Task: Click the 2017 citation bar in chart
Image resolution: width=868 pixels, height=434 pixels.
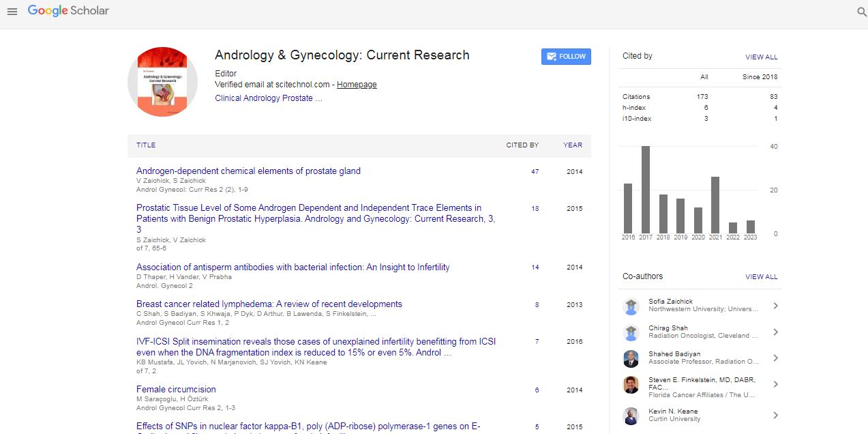Action: click(645, 190)
